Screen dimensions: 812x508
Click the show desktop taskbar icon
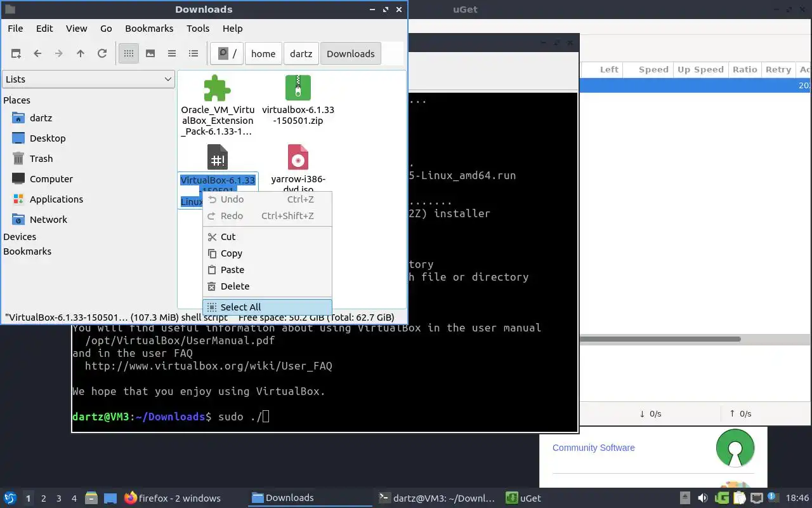pyautogui.click(x=110, y=498)
